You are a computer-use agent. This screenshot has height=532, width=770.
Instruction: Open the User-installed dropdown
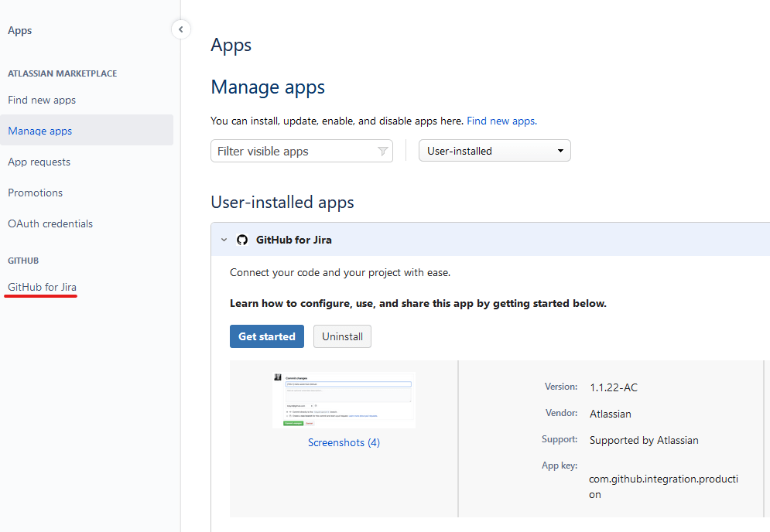(x=495, y=151)
